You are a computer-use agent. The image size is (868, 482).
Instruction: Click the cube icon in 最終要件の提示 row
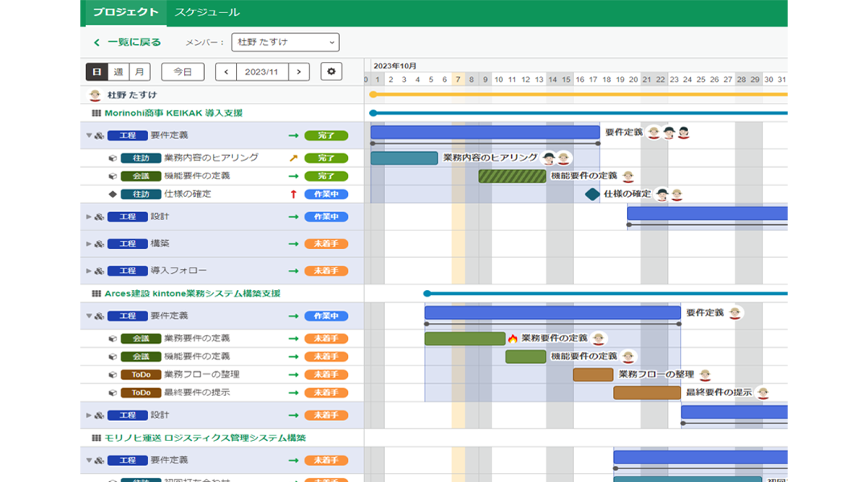coord(113,393)
